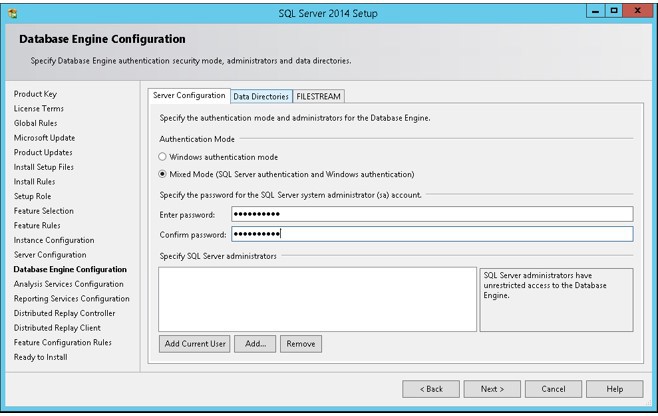
Task: Click the SQL Server administrators list box
Action: click(317, 299)
